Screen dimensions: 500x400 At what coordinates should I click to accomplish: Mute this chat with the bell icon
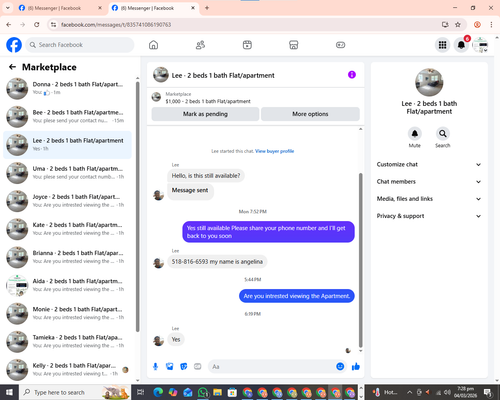pos(415,134)
